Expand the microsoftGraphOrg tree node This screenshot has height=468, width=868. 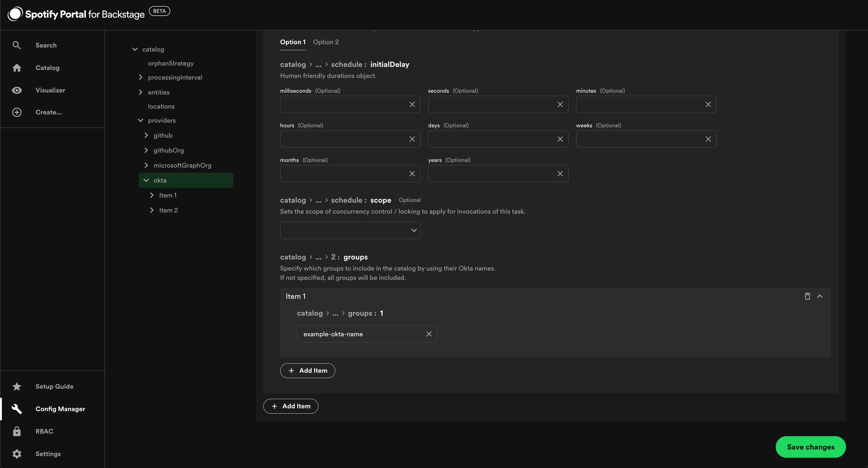146,165
